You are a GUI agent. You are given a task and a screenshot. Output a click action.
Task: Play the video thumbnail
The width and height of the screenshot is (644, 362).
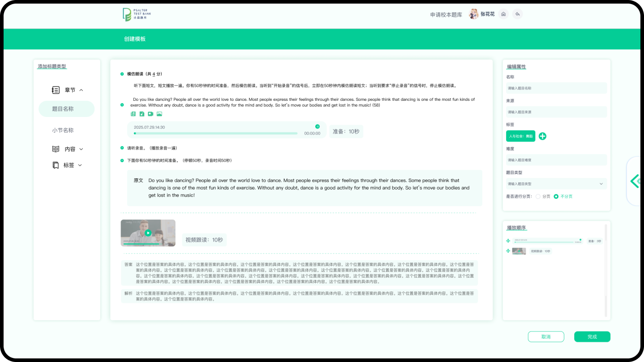coord(148,233)
